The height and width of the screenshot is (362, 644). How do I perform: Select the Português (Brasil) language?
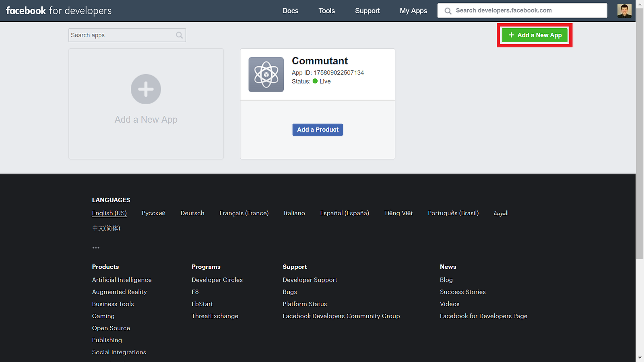(x=453, y=213)
